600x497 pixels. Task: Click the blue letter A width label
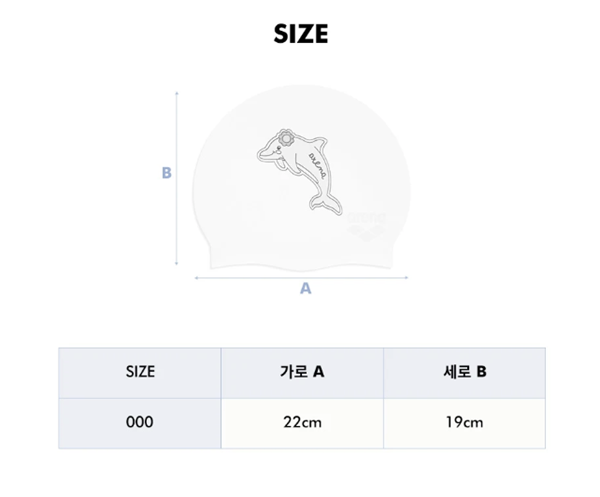point(306,289)
